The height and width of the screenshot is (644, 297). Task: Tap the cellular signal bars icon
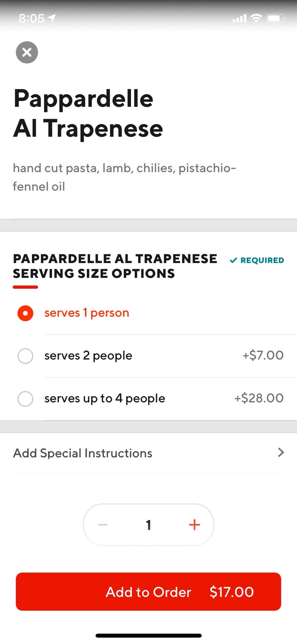tap(239, 18)
